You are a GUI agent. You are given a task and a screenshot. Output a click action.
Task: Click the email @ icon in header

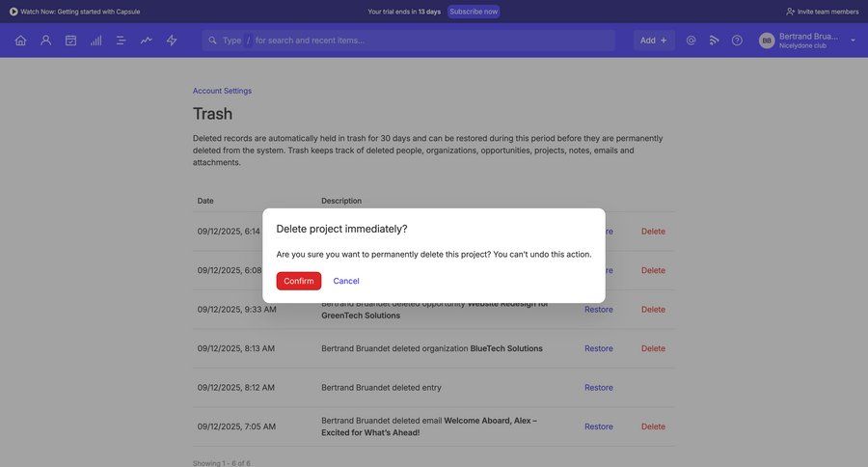click(691, 41)
